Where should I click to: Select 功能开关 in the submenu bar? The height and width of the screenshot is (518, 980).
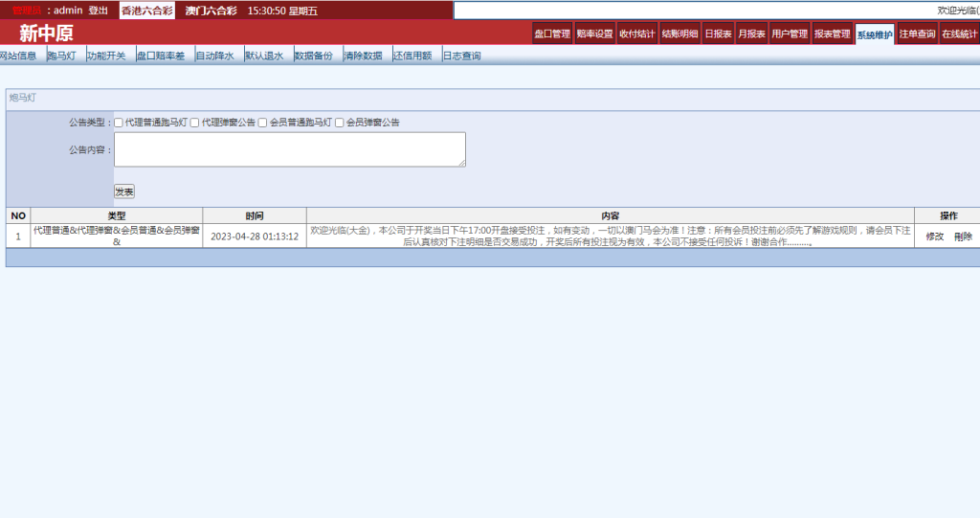[106, 56]
